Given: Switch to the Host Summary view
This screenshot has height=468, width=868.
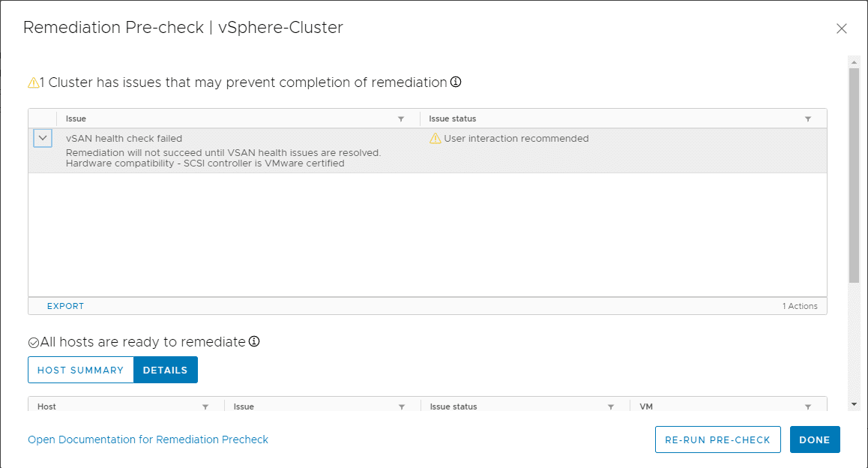Looking at the screenshot, I should click(x=81, y=370).
